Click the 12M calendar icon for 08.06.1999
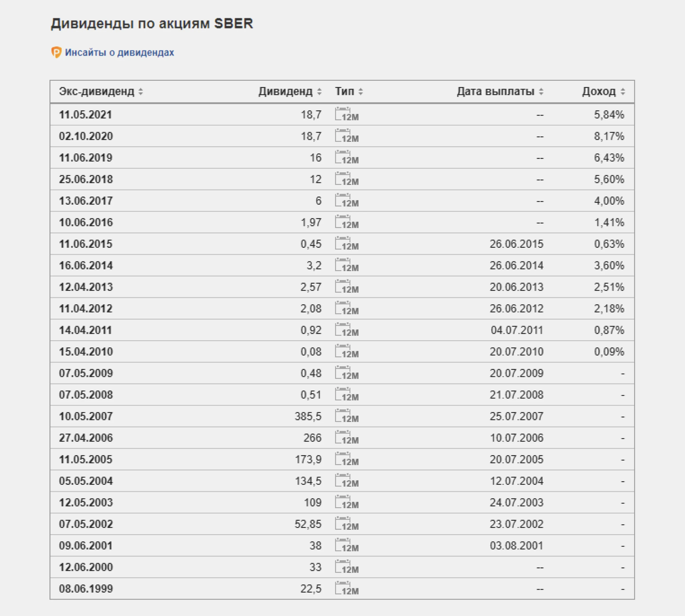Screen dimensions: 685x616 pos(347,589)
